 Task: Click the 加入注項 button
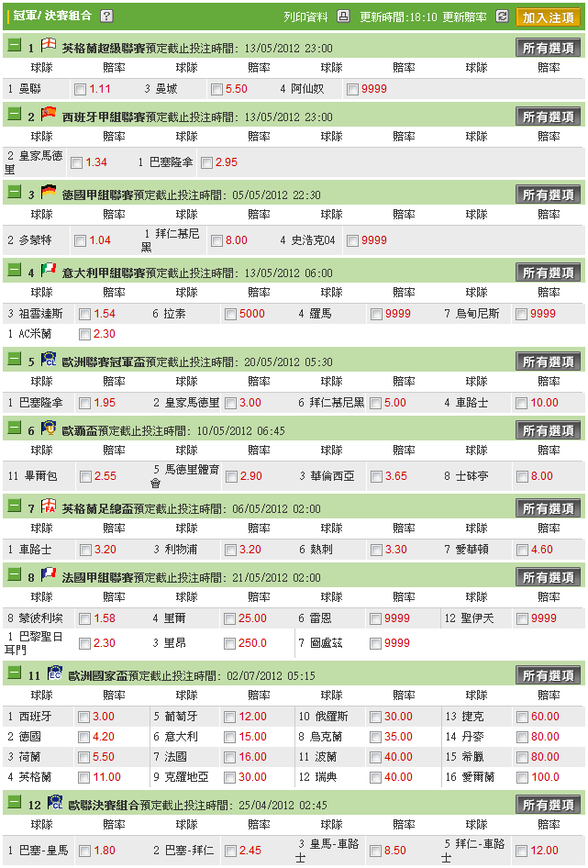pos(549,17)
